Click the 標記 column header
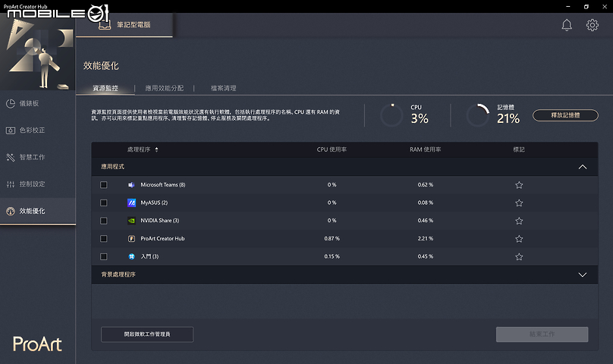Viewport: 613px width, 364px height. pos(519,149)
